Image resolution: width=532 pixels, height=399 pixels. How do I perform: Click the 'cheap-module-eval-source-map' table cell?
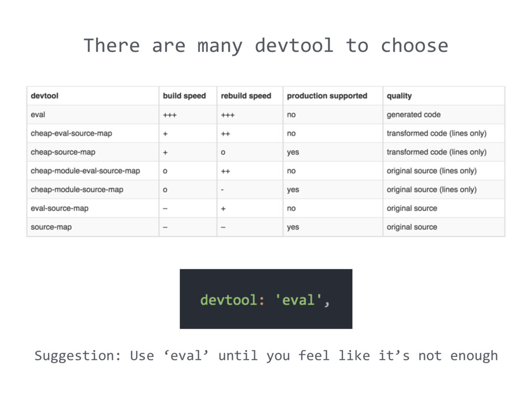point(85,171)
